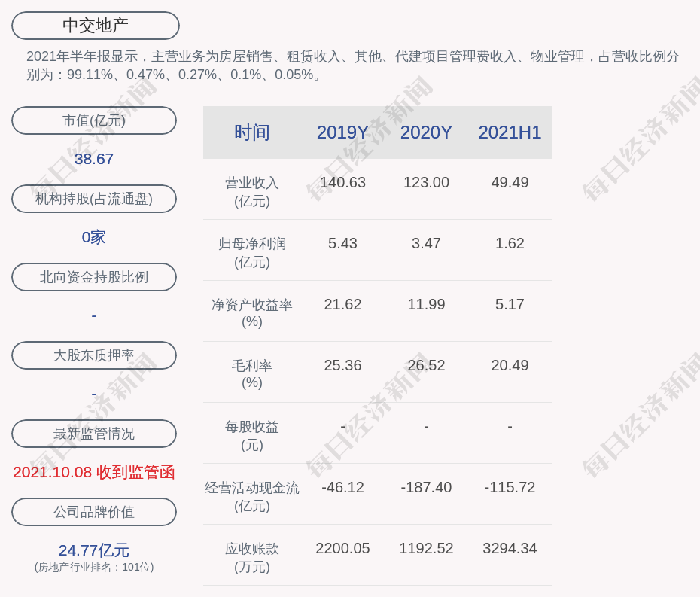Click the 中交地产 company name pill
This screenshot has height=597, width=700.
pos(95,26)
